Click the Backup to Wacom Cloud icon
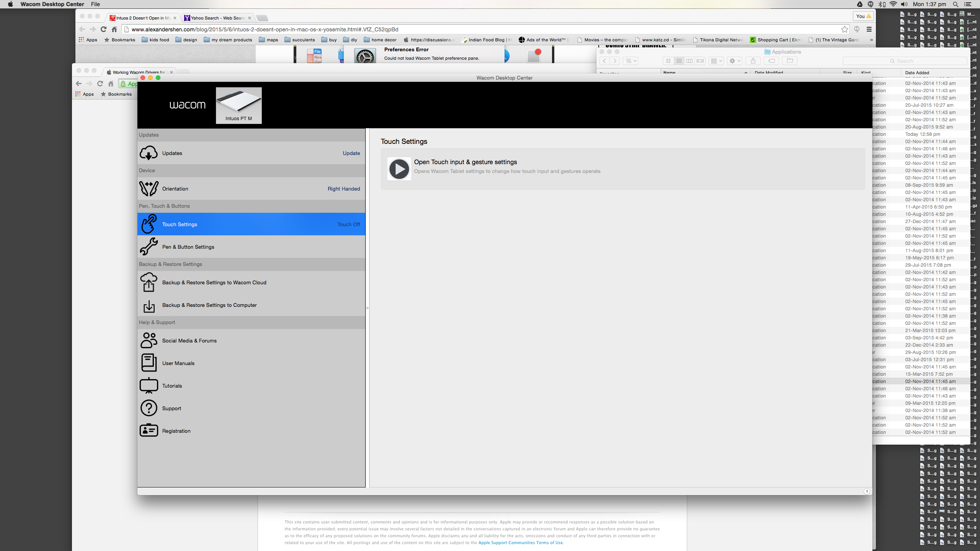 pyautogui.click(x=149, y=282)
